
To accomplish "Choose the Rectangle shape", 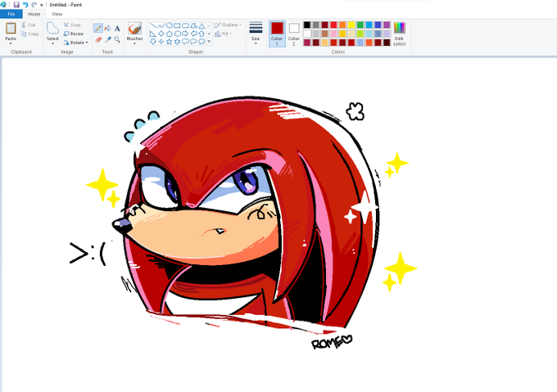I will point(177,25).
